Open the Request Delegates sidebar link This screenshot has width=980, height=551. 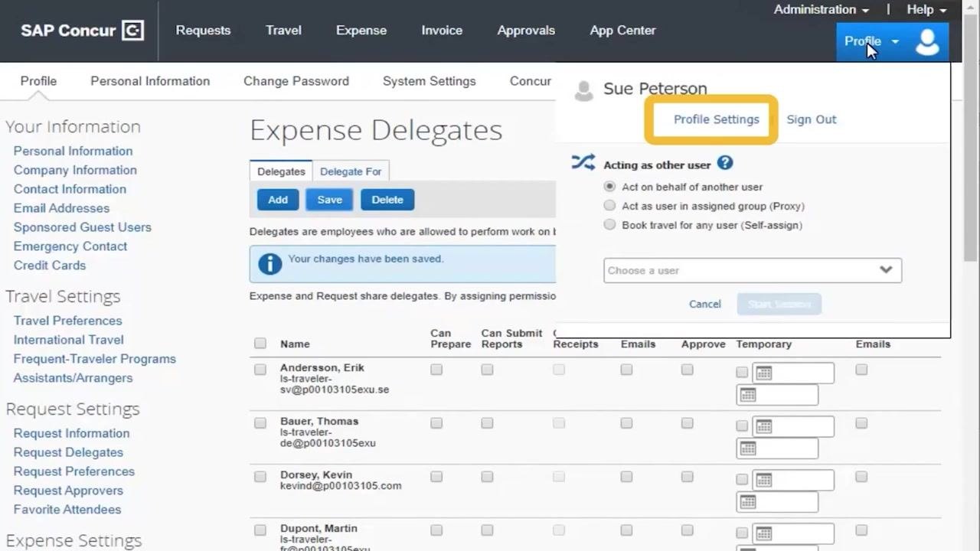68,452
